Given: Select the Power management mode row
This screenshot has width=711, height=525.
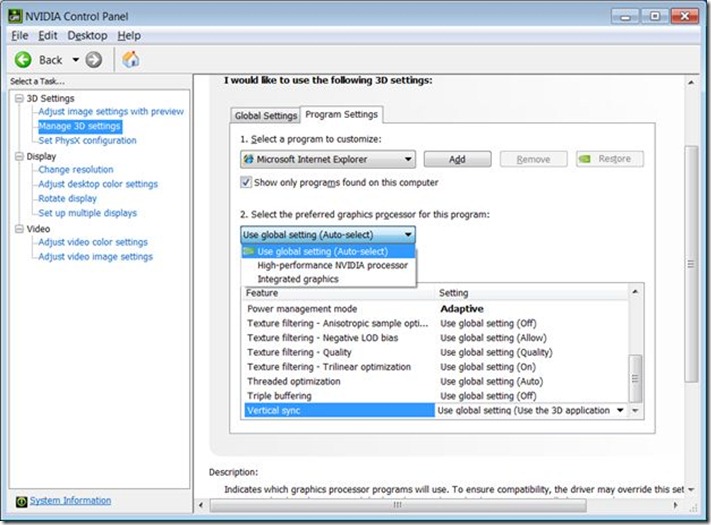Looking at the screenshot, I should (435, 309).
